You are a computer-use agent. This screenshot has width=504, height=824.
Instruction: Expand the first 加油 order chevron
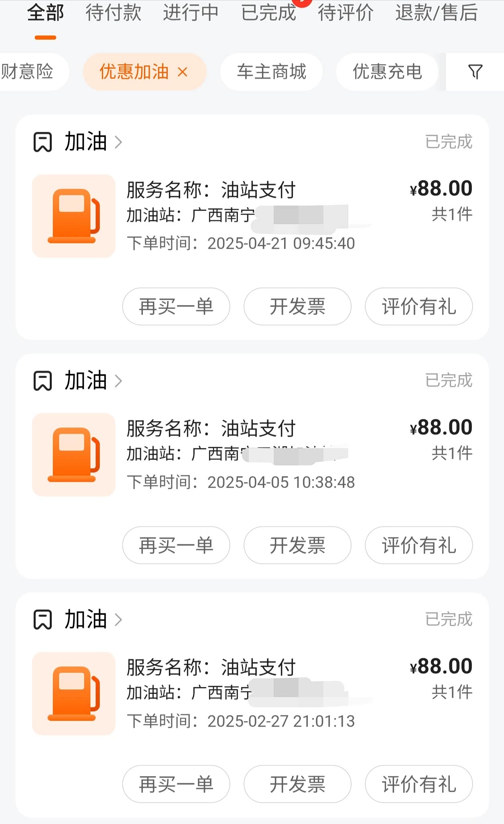pyautogui.click(x=118, y=142)
